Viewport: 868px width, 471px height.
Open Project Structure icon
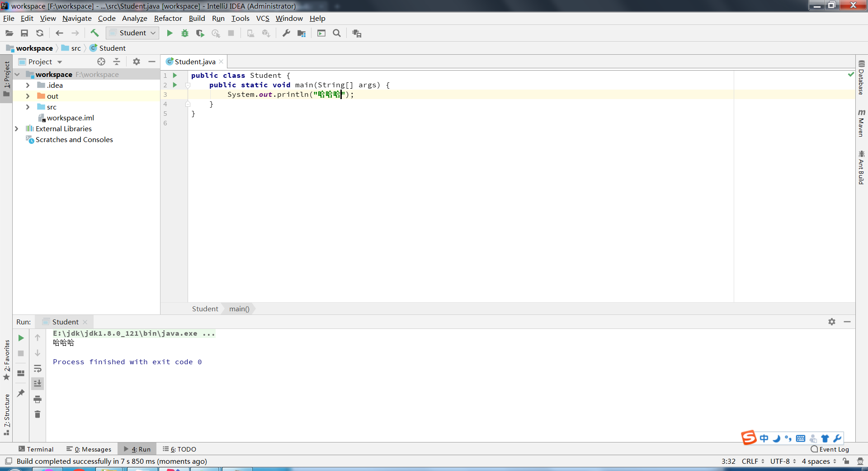tap(302, 33)
